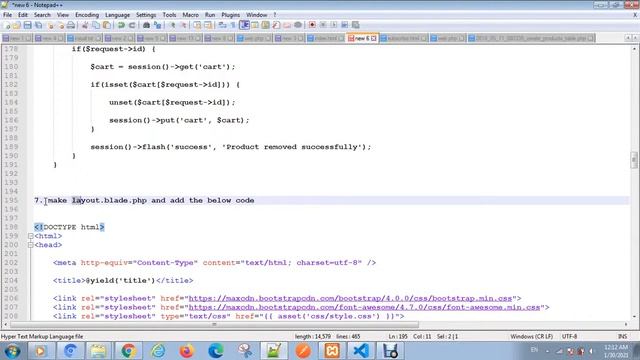Viewport: 640px width, 360px height.
Task: Click the Copy toolbar icon
Action: 96,25
